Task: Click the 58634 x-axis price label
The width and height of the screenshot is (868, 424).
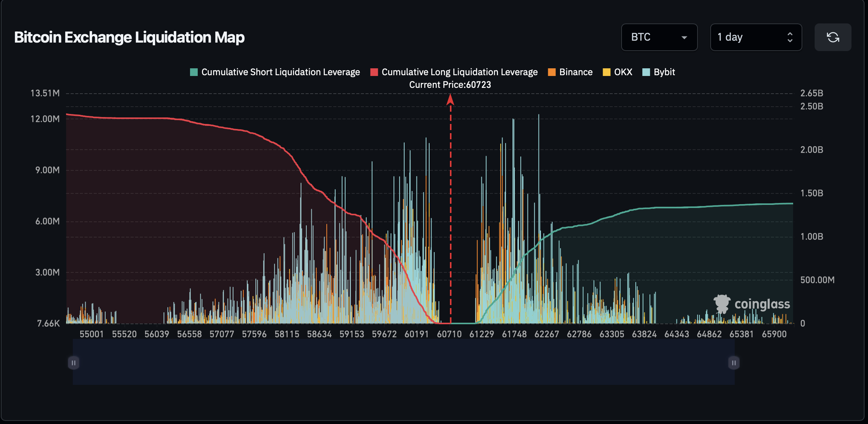Action: [x=319, y=334]
